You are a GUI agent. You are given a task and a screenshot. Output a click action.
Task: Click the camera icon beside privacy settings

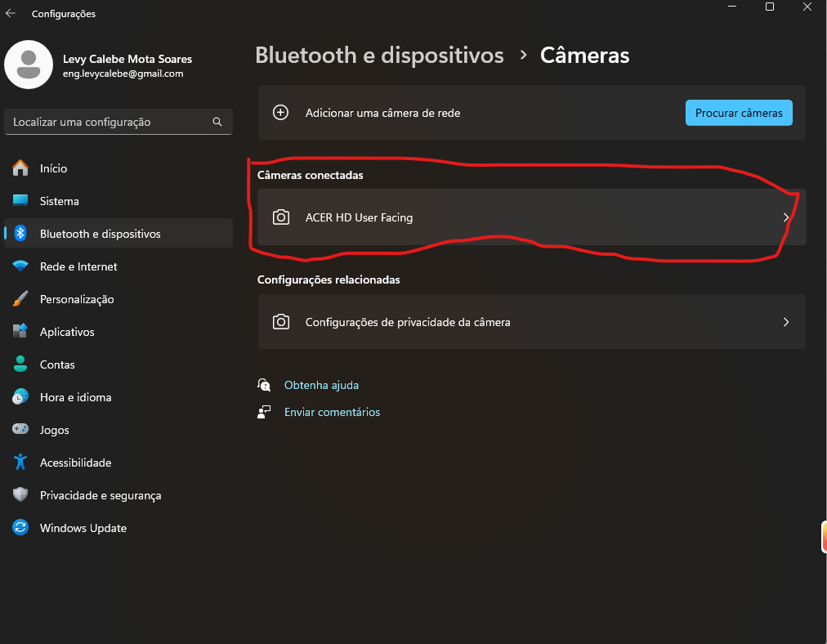coord(281,322)
